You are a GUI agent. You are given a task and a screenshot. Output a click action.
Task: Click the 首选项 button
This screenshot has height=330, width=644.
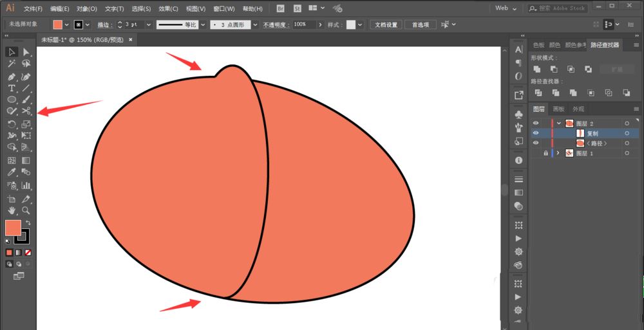click(421, 24)
